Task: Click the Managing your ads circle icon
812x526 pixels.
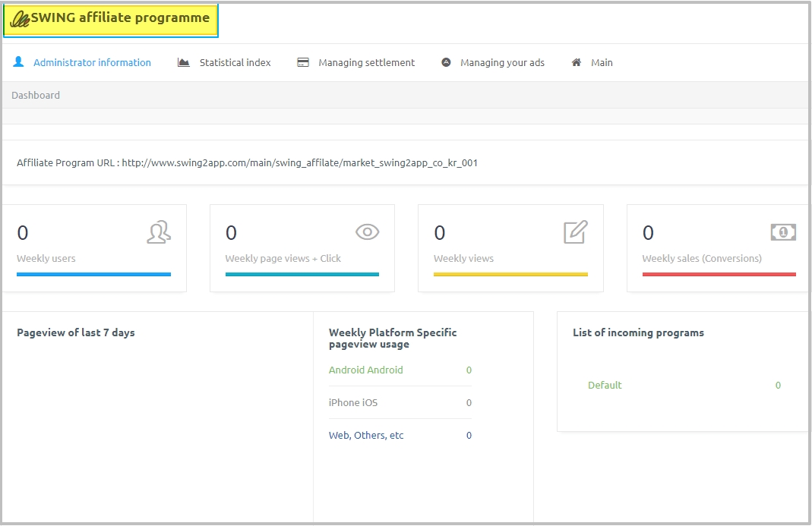Action: tap(446, 62)
